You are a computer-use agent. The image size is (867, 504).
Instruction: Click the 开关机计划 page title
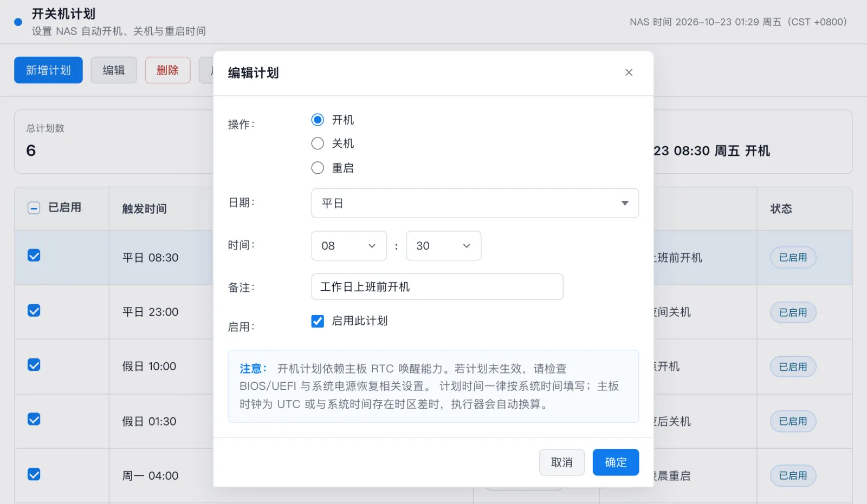pyautogui.click(x=63, y=14)
